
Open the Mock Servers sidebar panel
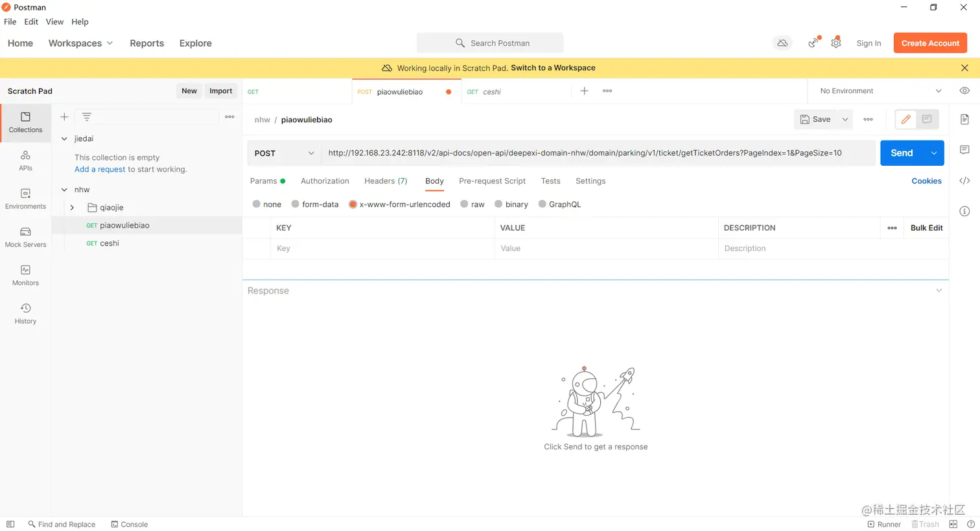25,237
